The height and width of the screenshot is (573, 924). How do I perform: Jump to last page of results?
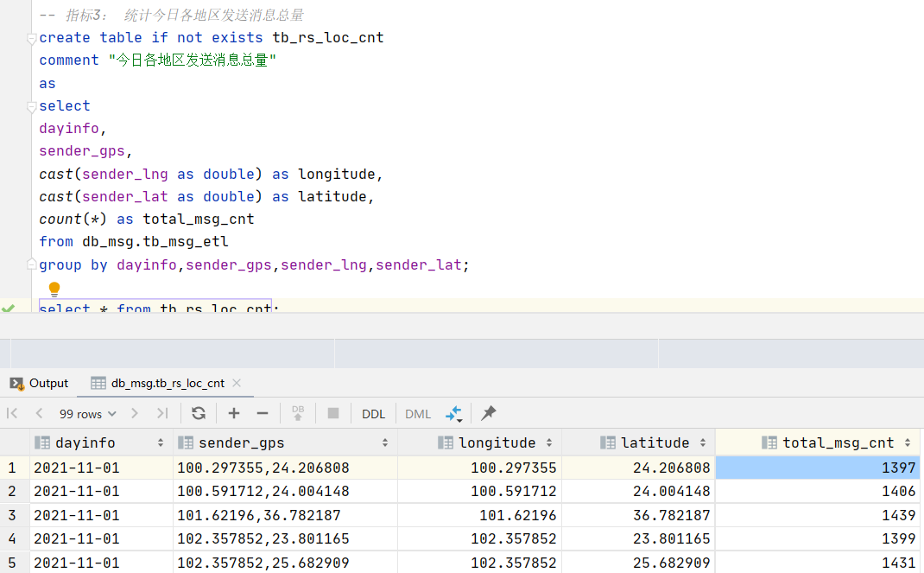coord(162,413)
